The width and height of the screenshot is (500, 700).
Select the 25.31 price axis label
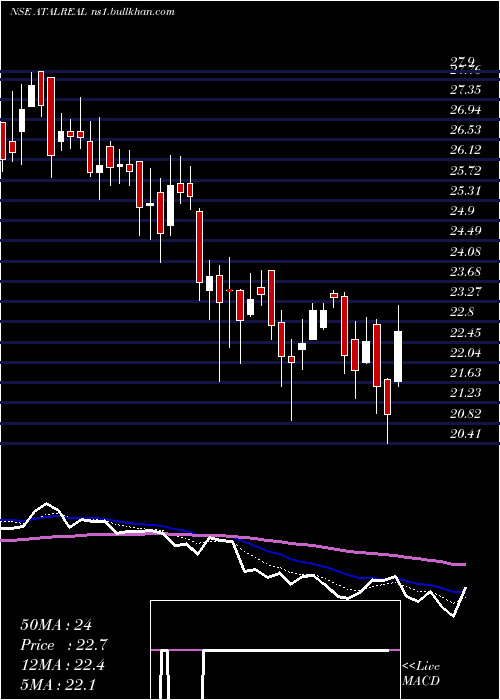(465, 191)
